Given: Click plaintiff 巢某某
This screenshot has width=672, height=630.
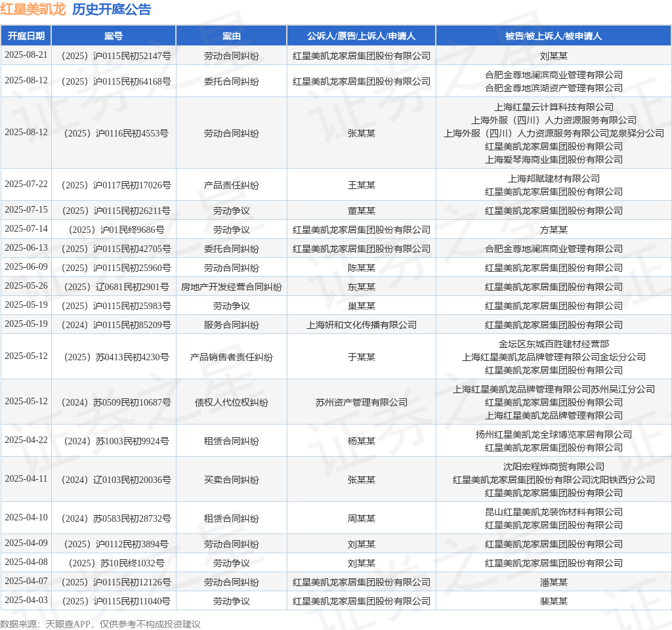Looking at the screenshot, I should tap(362, 306).
